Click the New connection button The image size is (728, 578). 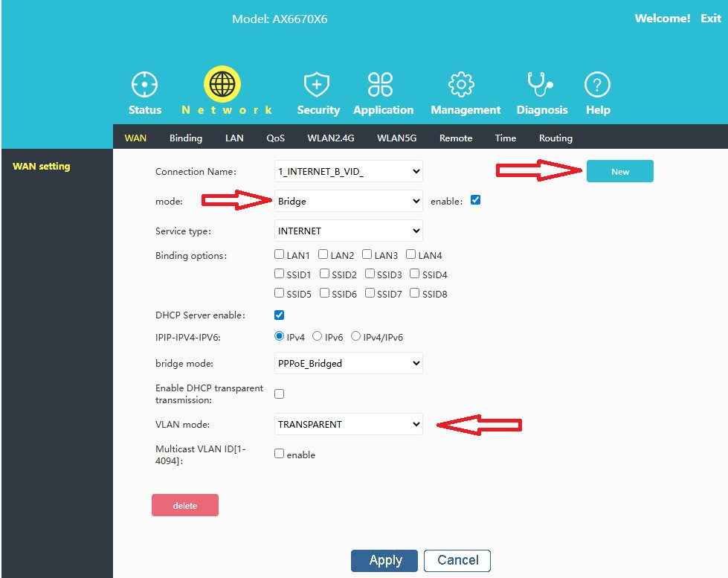coord(619,171)
